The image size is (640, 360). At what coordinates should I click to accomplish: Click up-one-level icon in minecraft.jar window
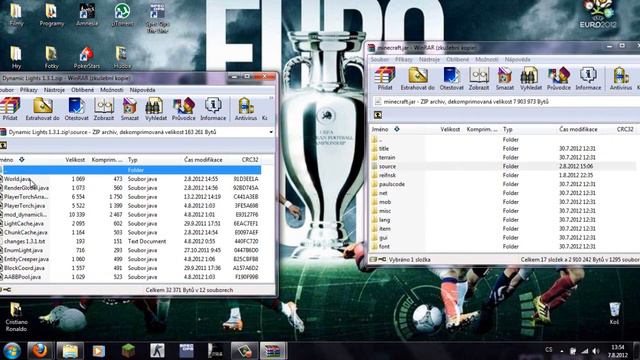(378, 115)
